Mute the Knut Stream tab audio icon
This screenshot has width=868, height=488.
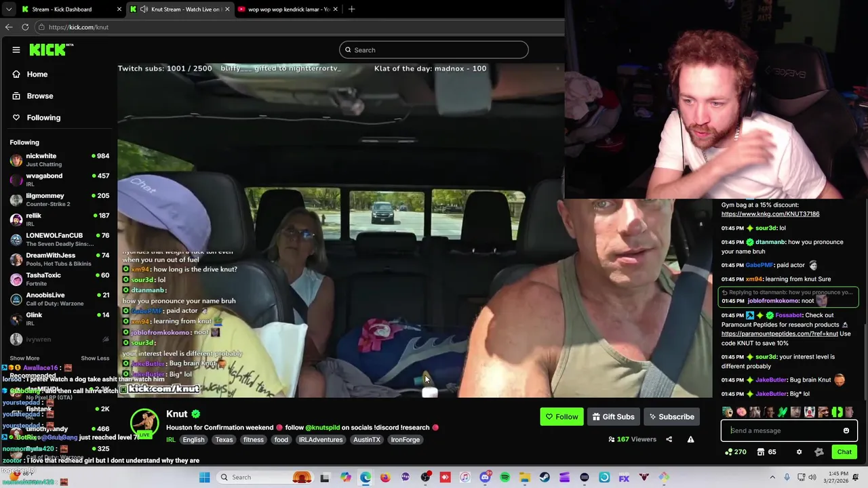[144, 9]
